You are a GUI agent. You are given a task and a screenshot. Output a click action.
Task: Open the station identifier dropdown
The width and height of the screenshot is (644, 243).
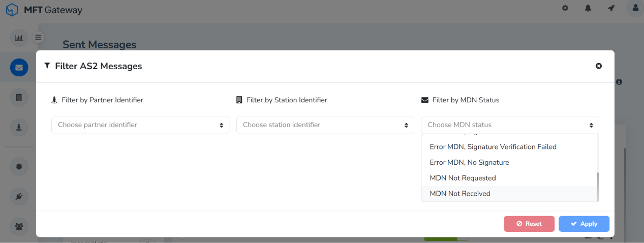pos(325,125)
